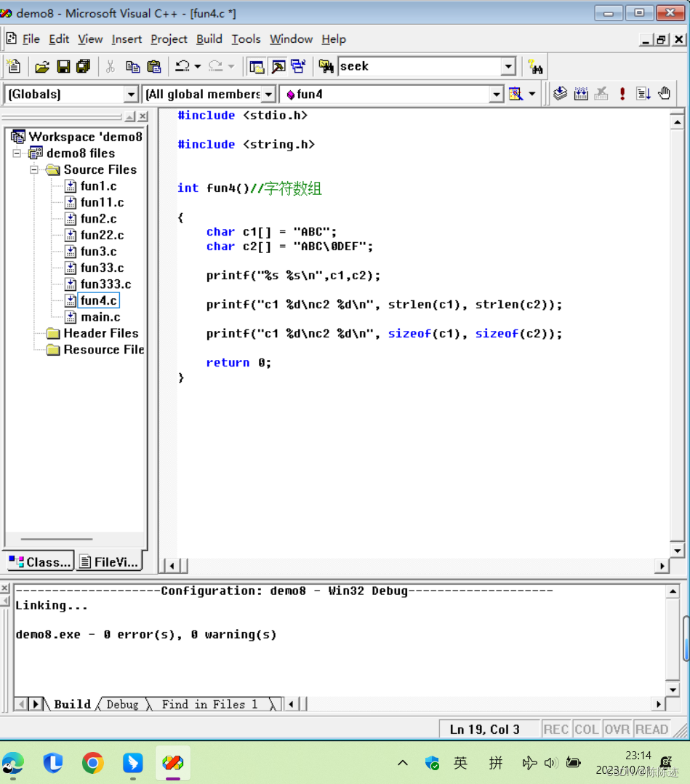The height and width of the screenshot is (784, 690).
Task: Click the Stop Build icon
Action: pos(601,94)
